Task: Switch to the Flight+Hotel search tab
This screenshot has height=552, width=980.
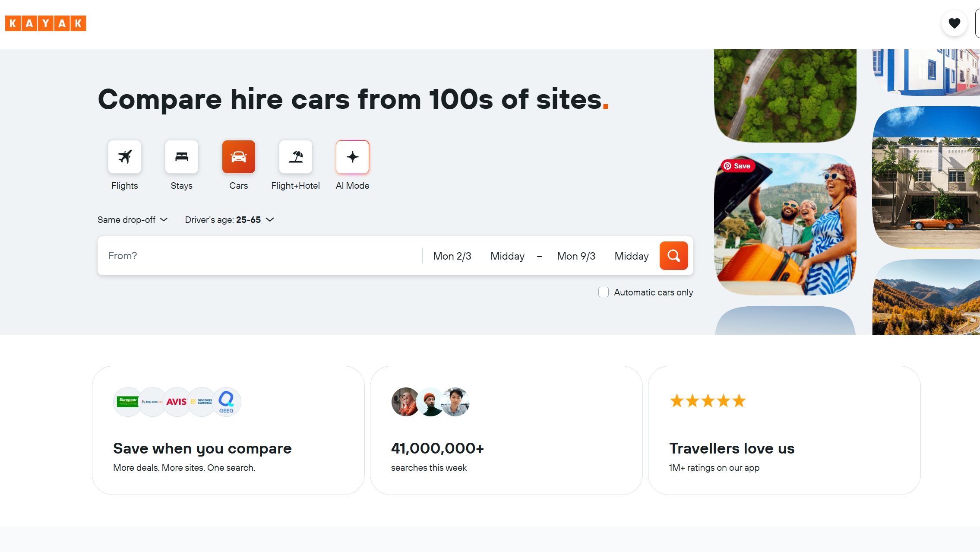Action: pos(295,157)
